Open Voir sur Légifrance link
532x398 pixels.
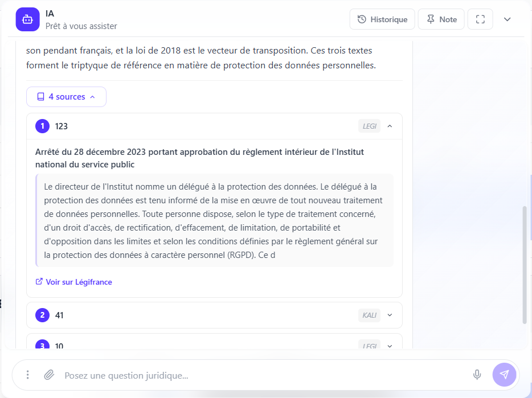[79, 281]
